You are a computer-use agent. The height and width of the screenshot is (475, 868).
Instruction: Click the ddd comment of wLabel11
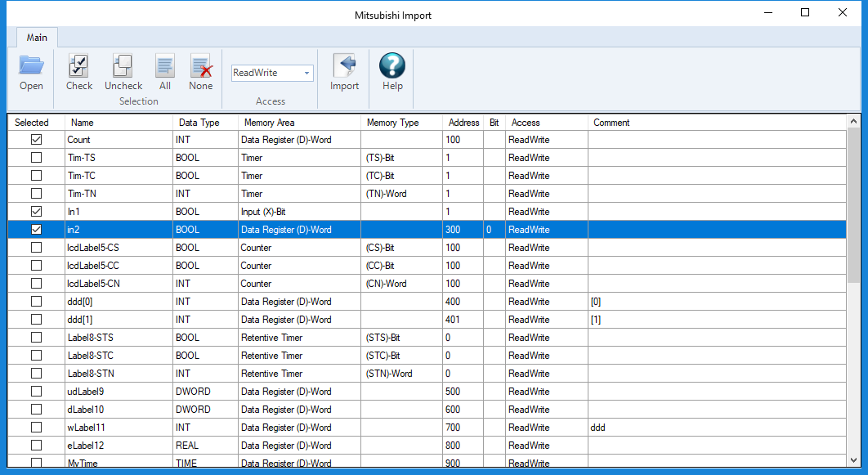[717, 428]
